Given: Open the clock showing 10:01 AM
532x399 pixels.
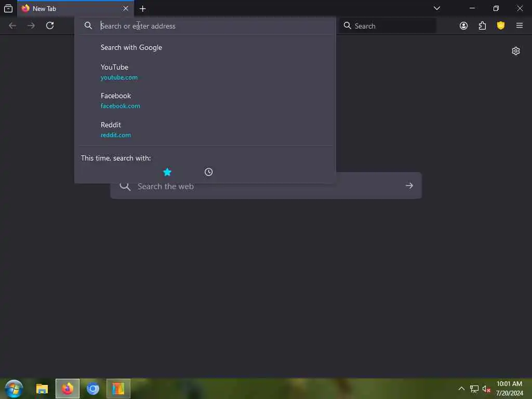Looking at the screenshot, I should tap(509, 389).
